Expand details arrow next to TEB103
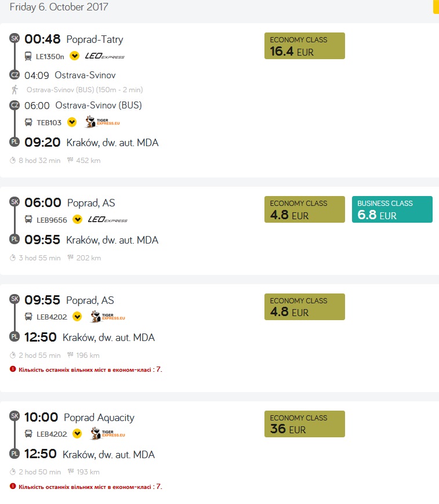 click(x=71, y=122)
